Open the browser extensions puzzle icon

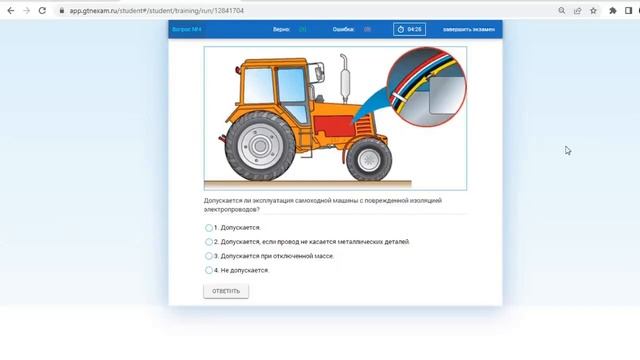(613, 11)
